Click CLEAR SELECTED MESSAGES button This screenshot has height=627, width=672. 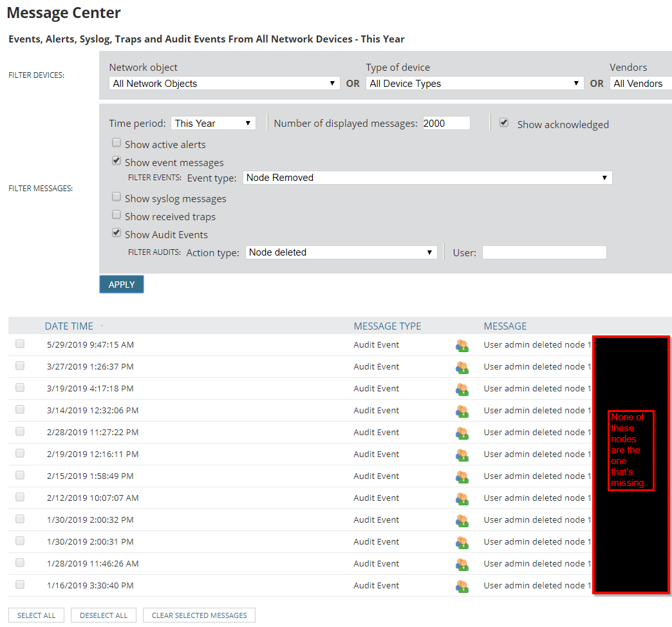200,615
